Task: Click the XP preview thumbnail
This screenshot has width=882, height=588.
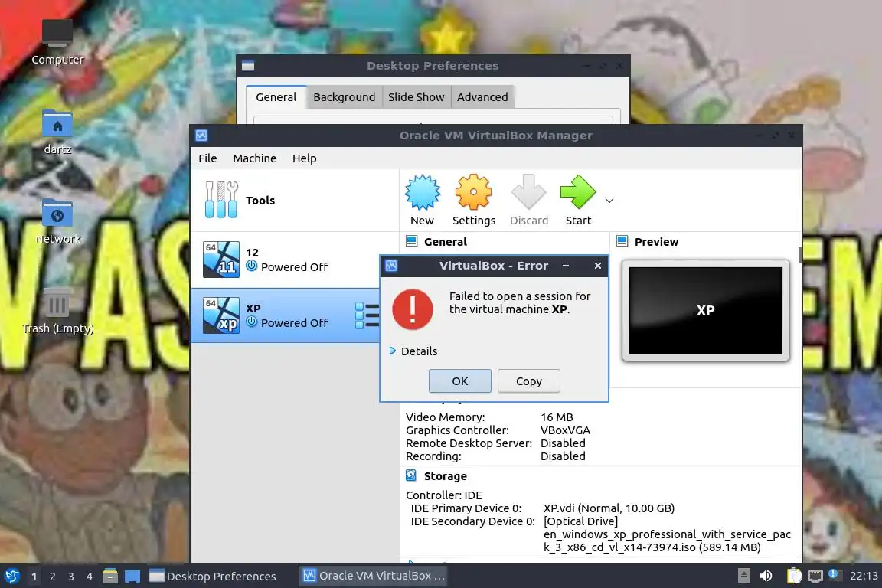Action: click(705, 310)
